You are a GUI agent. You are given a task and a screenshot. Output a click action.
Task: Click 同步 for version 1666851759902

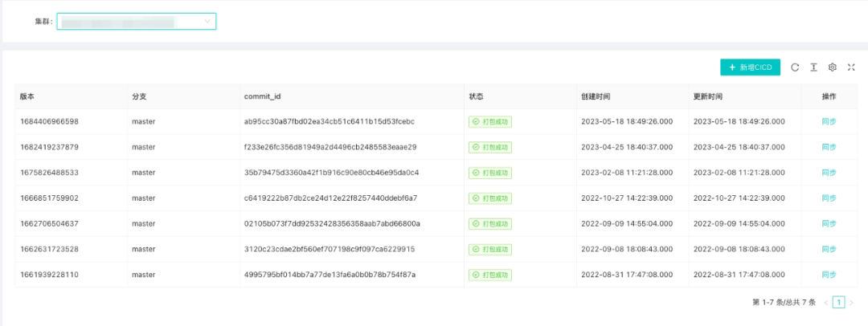coord(829,198)
